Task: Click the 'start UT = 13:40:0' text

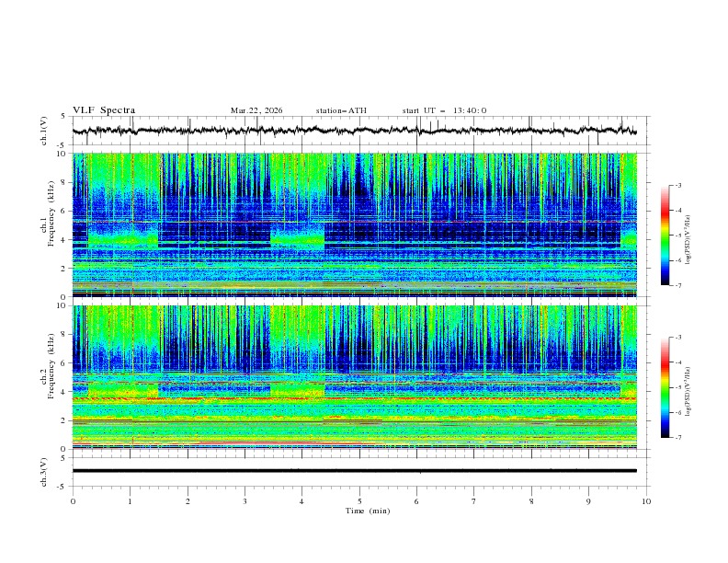Action: (444, 110)
